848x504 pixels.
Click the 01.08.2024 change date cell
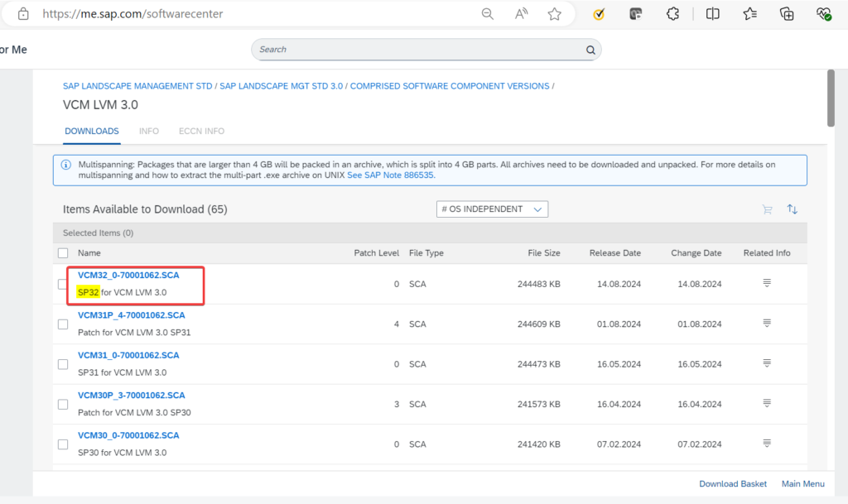pyautogui.click(x=699, y=324)
